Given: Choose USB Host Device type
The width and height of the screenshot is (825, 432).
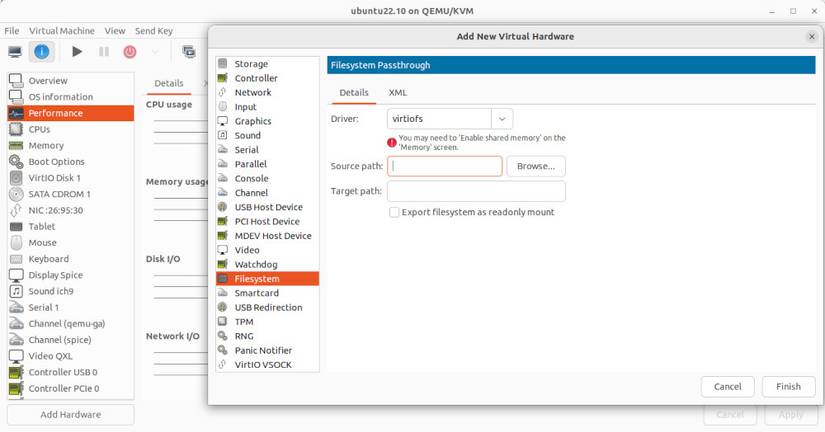Looking at the screenshot, I should (267, 207).
